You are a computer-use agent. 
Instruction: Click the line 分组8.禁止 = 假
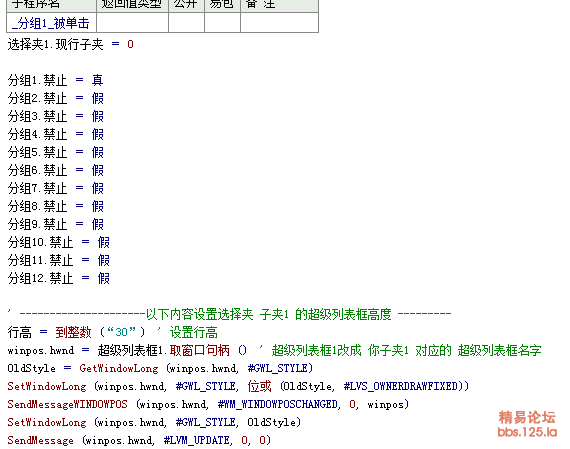[56, 206]
